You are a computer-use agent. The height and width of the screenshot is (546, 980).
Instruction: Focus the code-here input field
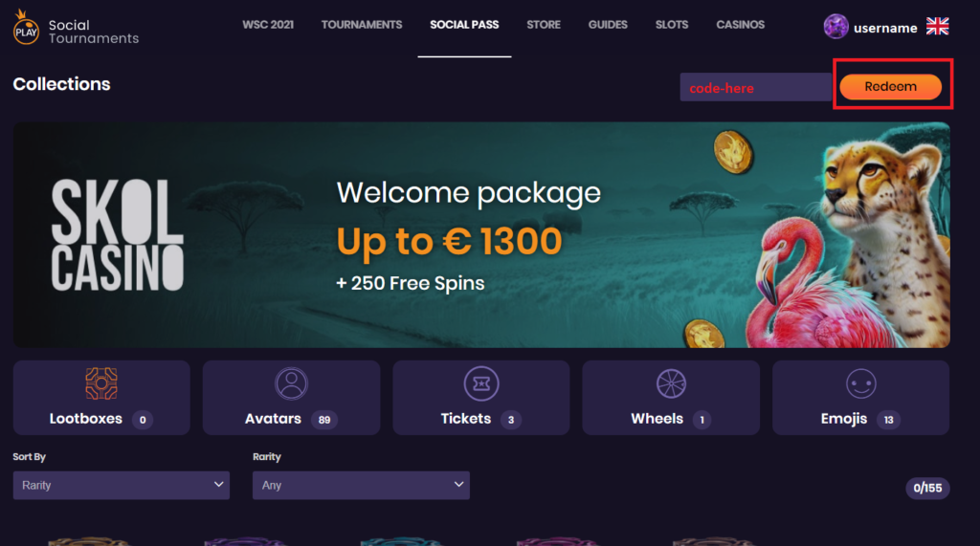[756, 87]
